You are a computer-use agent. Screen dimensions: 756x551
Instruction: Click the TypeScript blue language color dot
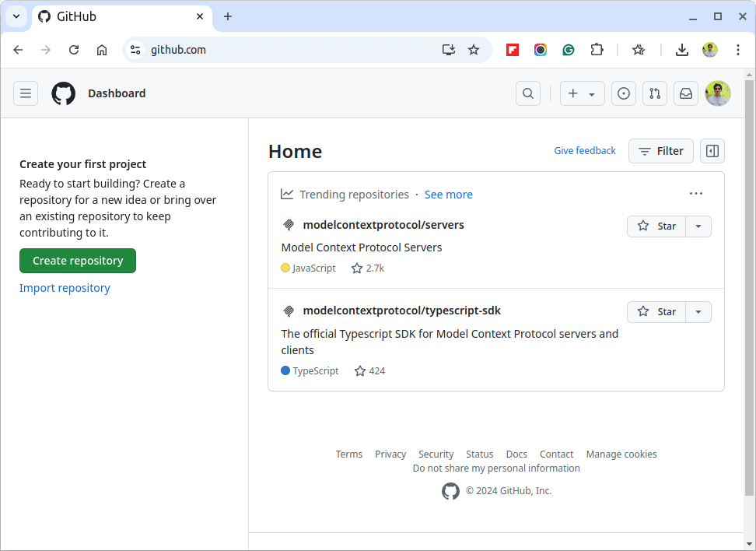click(x=285, y=370)
